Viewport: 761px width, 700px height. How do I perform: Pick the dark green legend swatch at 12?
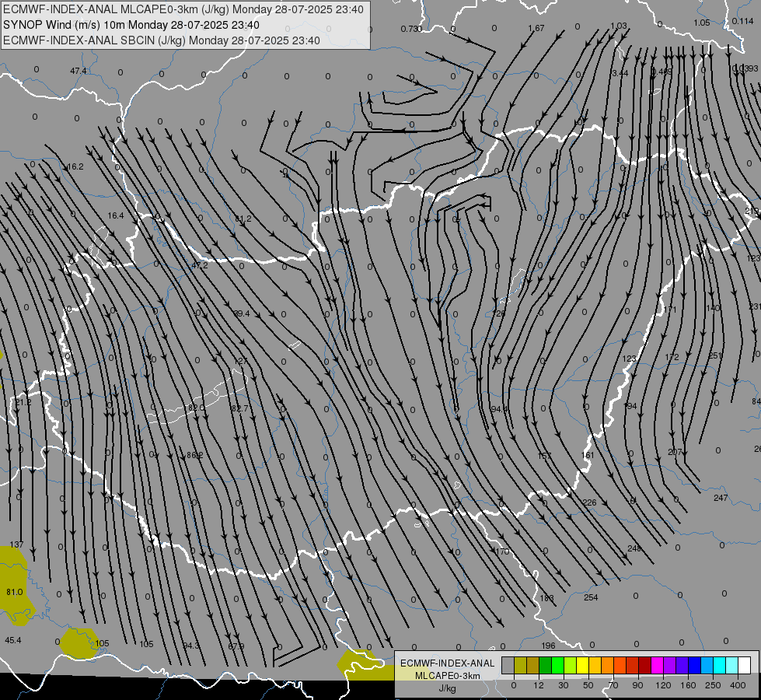click(545, 665)
